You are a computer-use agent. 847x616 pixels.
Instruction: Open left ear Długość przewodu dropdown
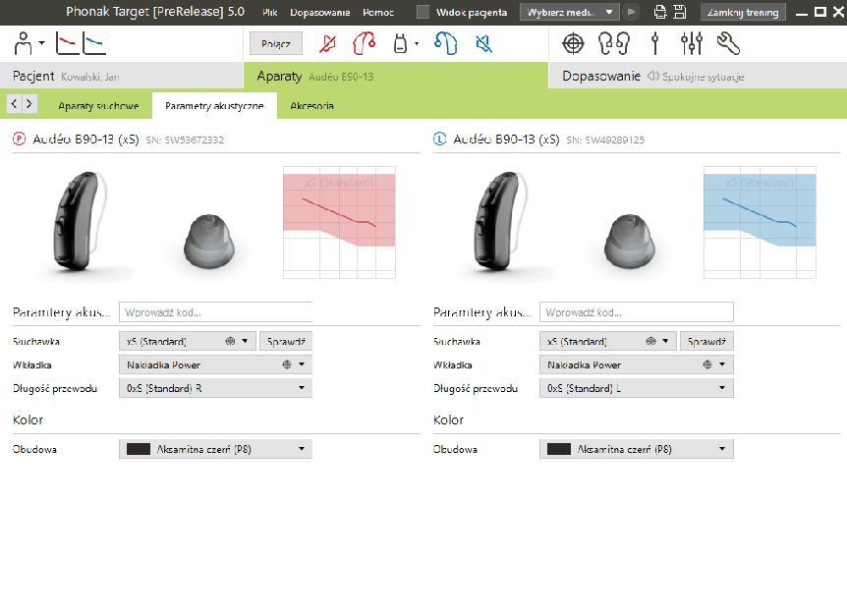637,388
